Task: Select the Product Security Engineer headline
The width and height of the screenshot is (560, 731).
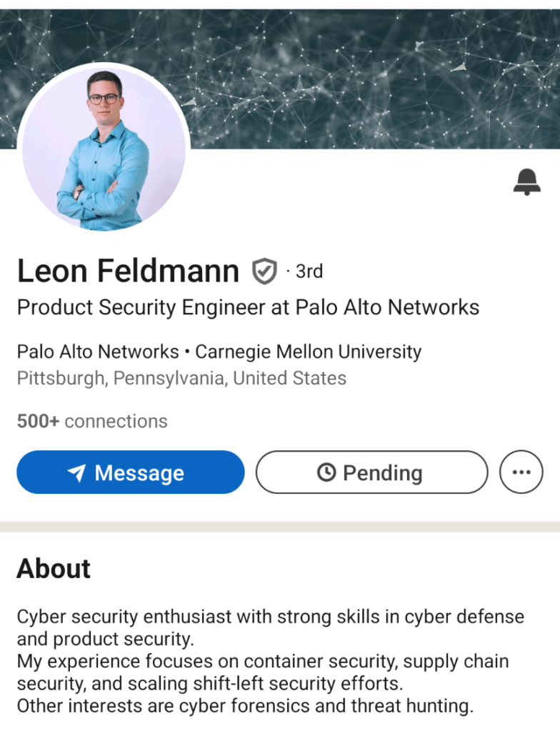Action: 248,308
